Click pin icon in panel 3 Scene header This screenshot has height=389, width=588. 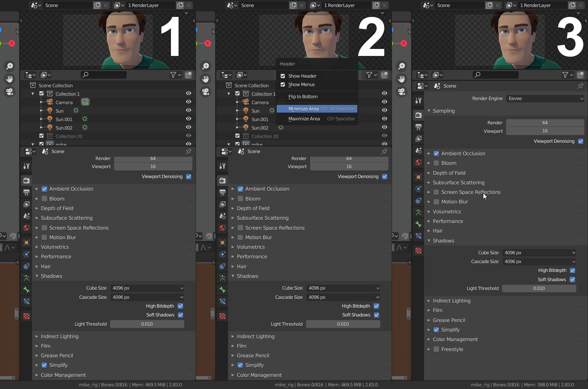click(x=580, y=86)
